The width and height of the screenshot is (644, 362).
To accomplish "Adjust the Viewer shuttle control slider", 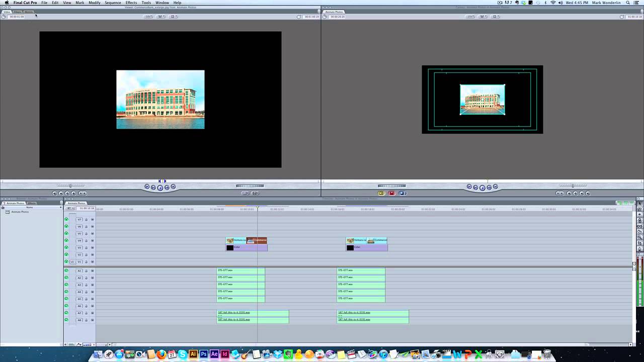I will tap(70, 186).
